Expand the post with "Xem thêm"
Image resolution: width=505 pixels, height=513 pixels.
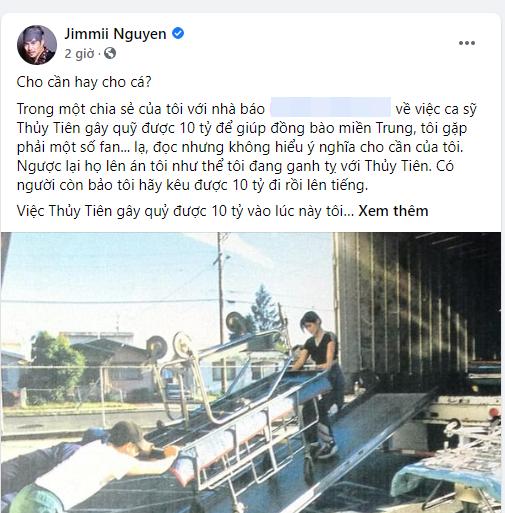[x=393, y=211]
